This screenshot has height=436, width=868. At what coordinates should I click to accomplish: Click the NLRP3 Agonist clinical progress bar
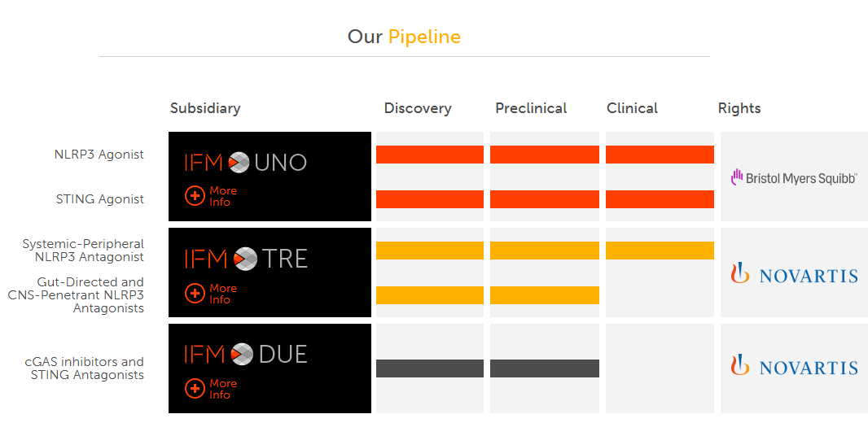pos(660,155)
